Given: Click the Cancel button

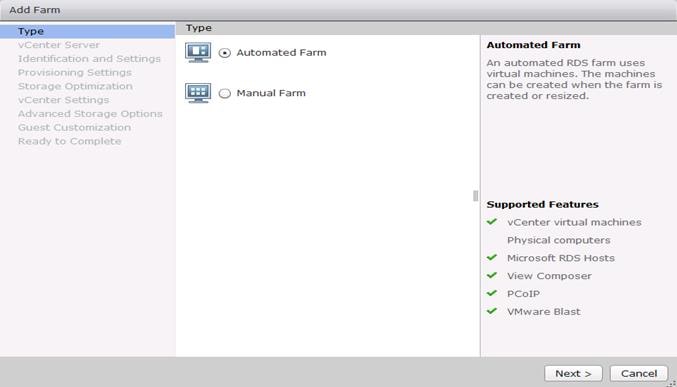Looking at the screenshot, I should point(639,373).
